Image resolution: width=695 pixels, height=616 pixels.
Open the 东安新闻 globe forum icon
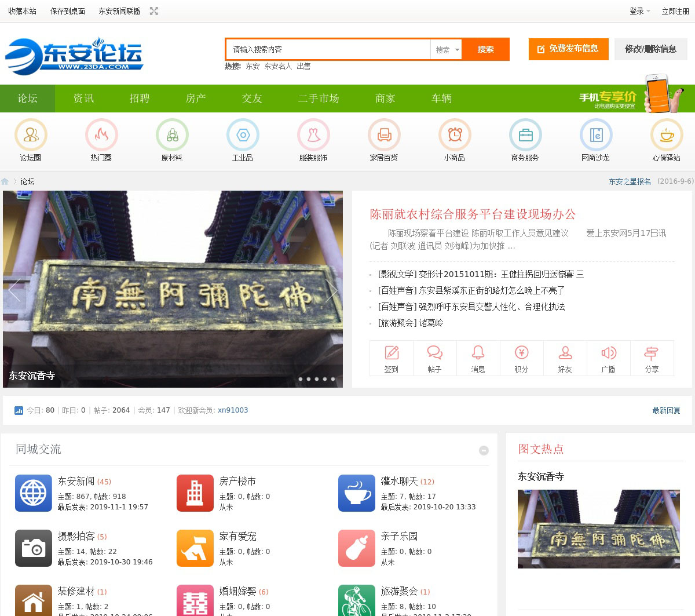coord(34,493)
